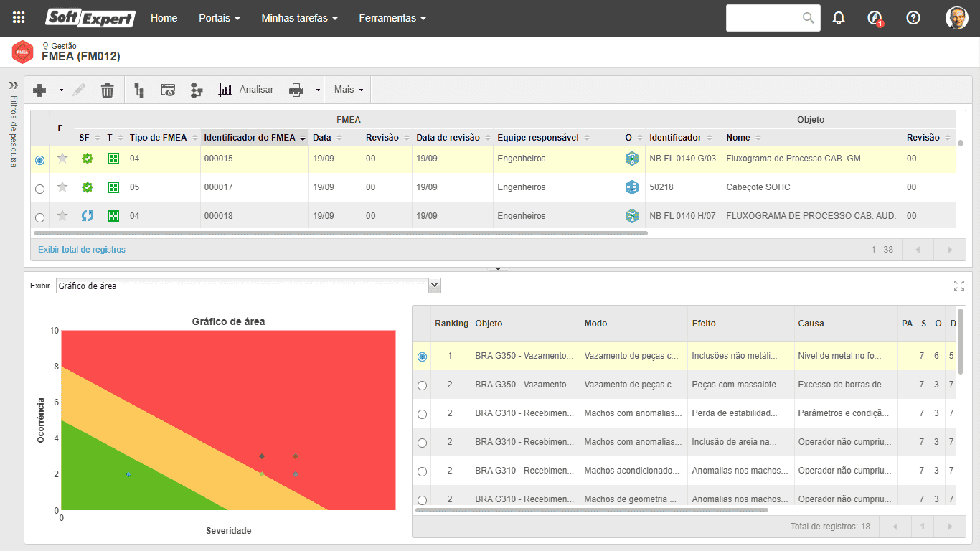
Task: Click the Analisar chart icon
Action: [x=226, y=90]
